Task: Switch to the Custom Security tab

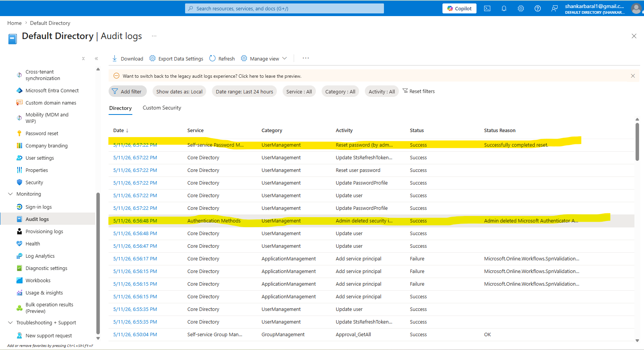Action: [162, 108]
